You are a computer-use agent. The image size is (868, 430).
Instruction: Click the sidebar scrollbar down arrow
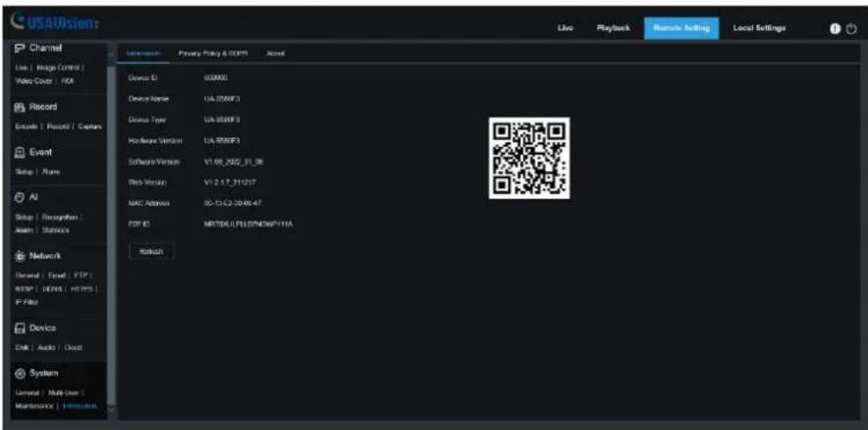(x=111, y=411)
